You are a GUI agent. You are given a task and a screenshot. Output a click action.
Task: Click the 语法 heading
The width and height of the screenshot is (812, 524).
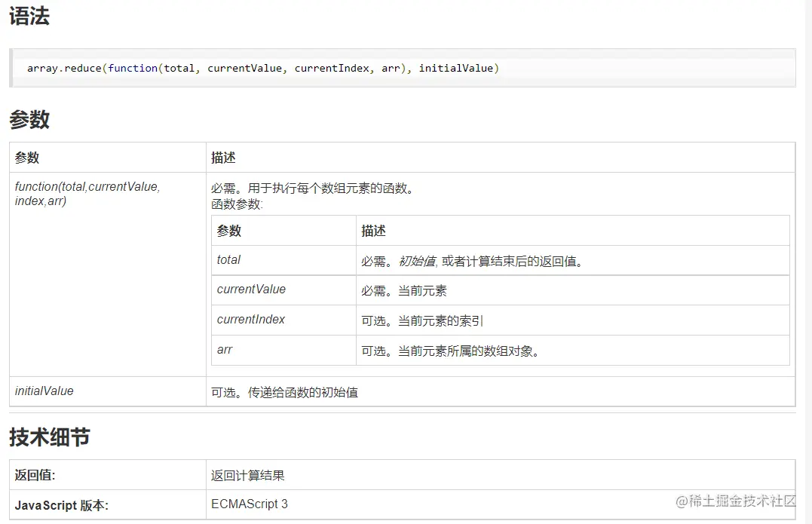(x=29, y=16)
